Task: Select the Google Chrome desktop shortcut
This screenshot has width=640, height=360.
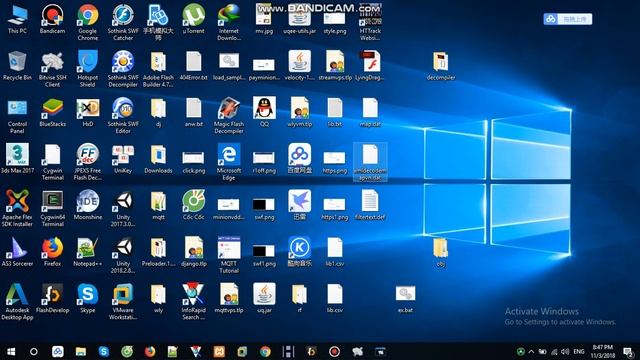Action: [88, 22]
